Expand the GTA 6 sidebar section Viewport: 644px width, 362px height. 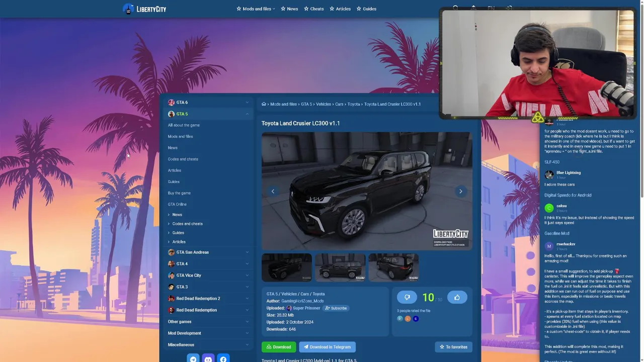click(247, 103)
